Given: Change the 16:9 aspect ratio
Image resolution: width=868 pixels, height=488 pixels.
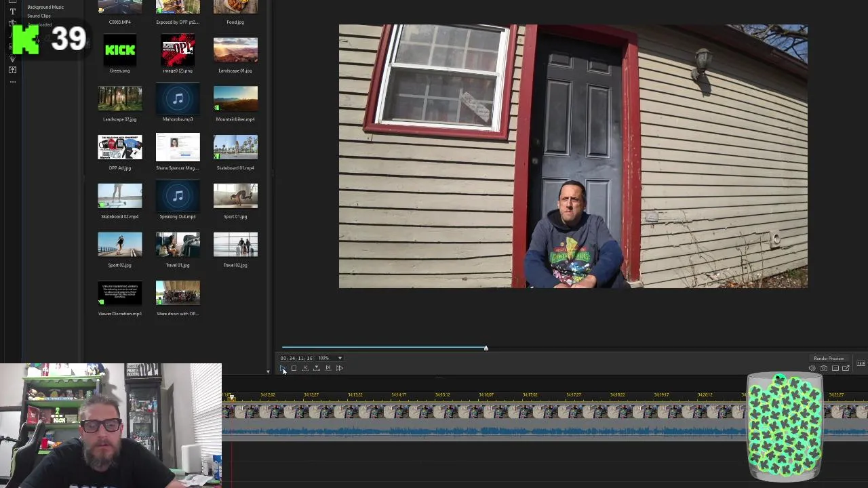Looking at the screenshot, I should (861, 363).
